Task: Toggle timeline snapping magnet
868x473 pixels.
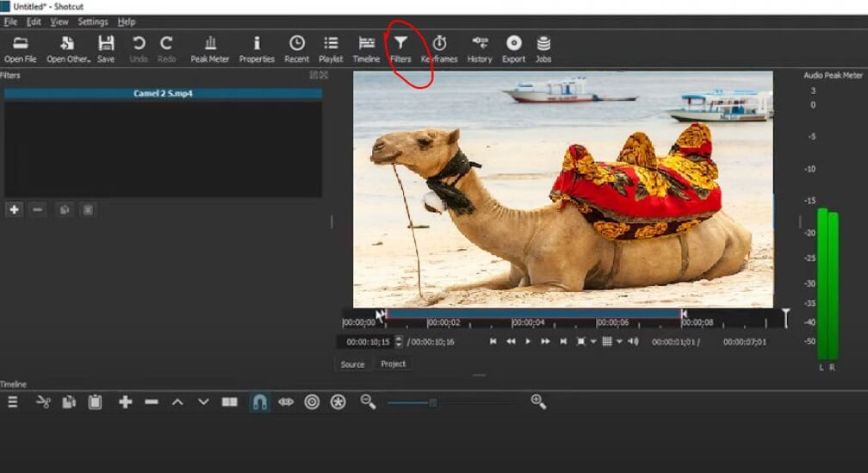Action: coord(259,402)
